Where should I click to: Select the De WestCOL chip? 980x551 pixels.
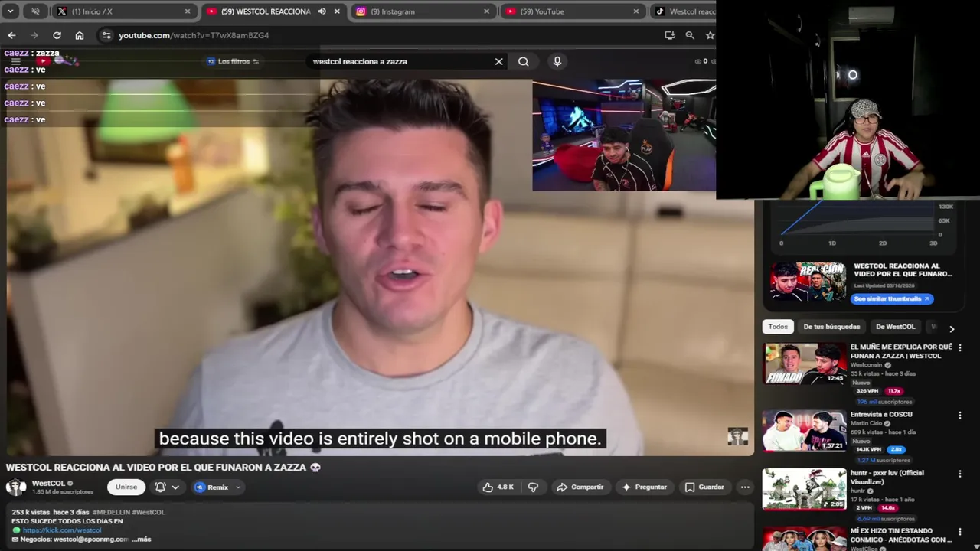point(895,327)
